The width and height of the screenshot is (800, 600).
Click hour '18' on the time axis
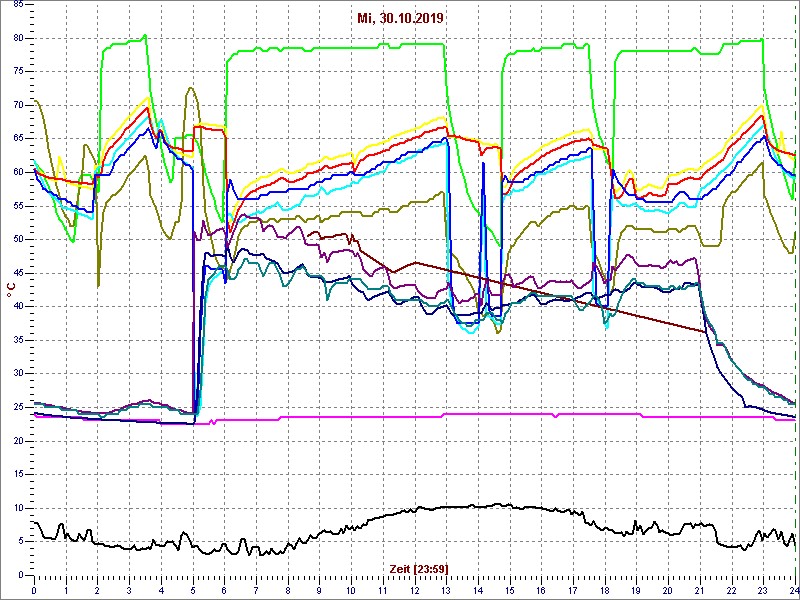point(604,588)
